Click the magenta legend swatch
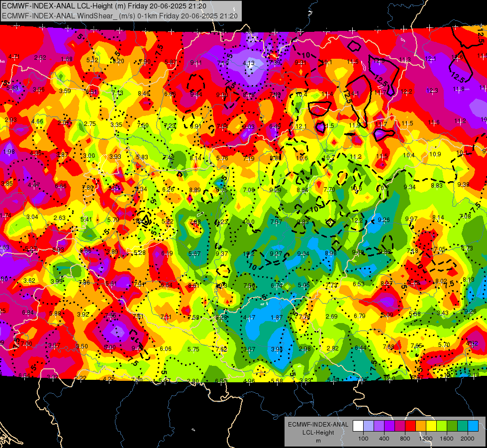The height and width of the screenshot is (448, 487). (400, 426)
